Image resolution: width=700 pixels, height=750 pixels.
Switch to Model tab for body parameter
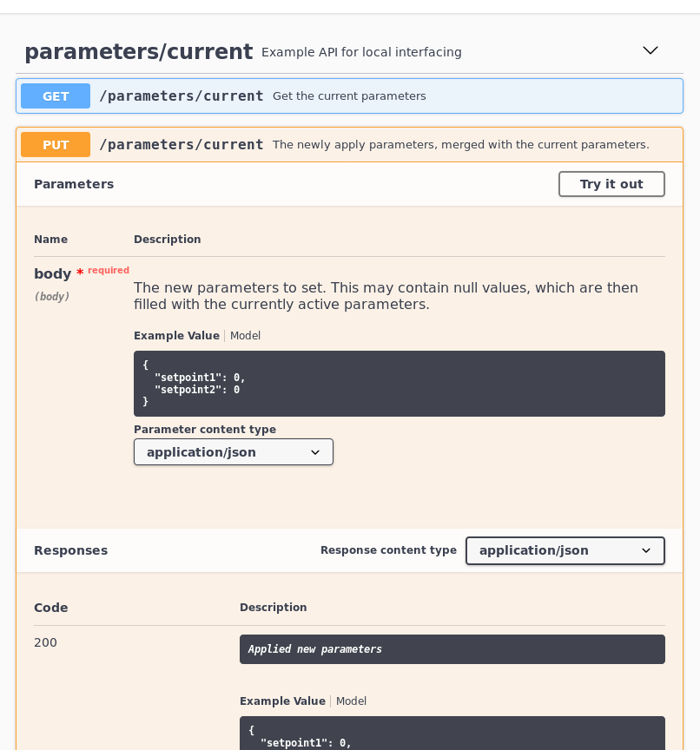click(x=245, y=336)
